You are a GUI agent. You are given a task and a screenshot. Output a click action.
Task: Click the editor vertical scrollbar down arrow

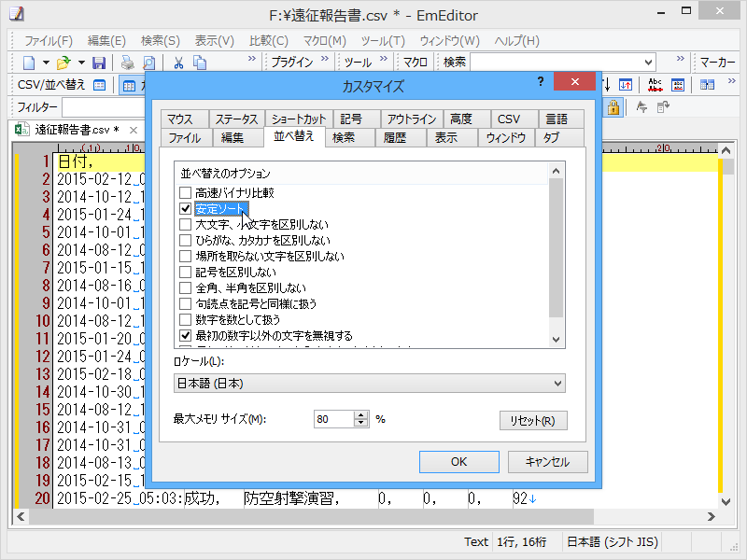pyautogui.click(x=726, y=501)
